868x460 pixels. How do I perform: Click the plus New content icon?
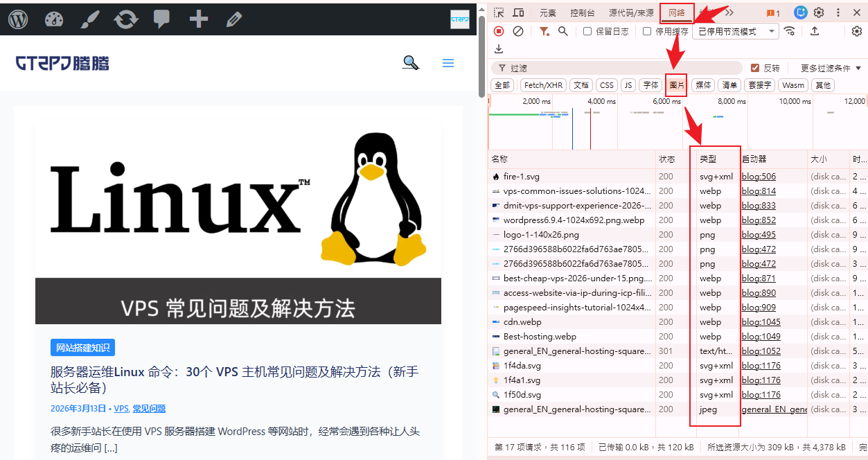pos(199,19)
